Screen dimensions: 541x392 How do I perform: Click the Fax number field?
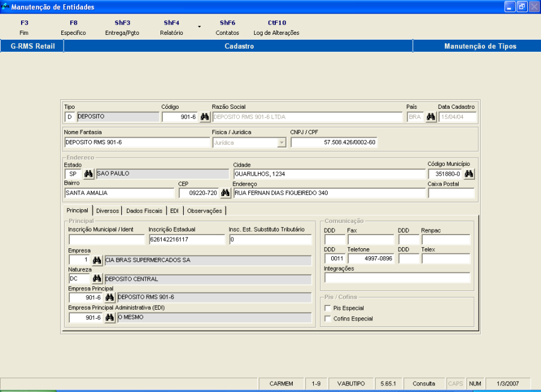[x=371, y=239]
